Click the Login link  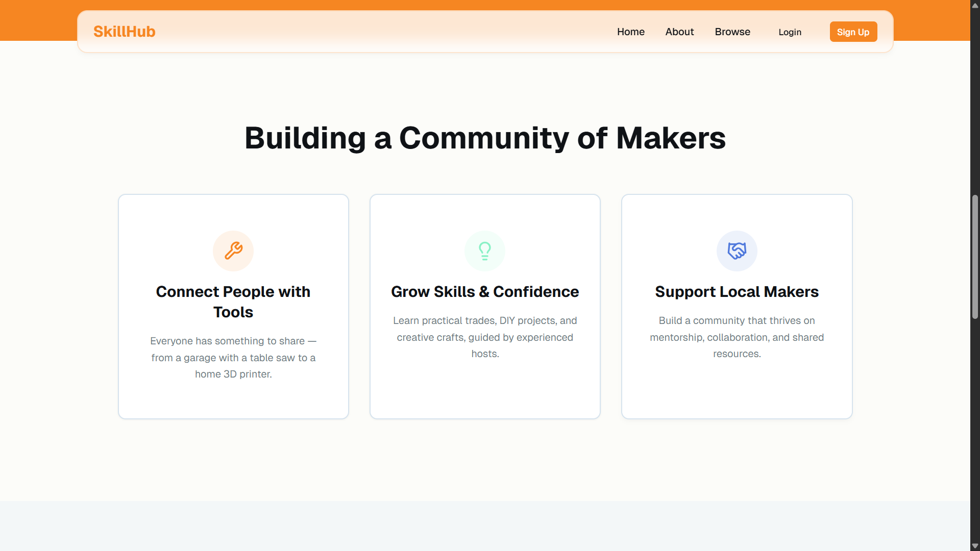[x=790, y=32]
